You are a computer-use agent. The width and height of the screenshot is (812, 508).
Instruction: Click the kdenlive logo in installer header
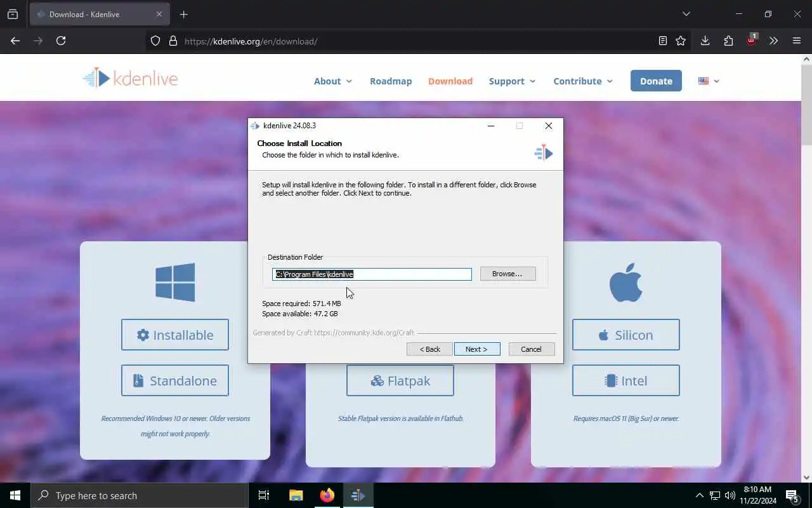544,152
